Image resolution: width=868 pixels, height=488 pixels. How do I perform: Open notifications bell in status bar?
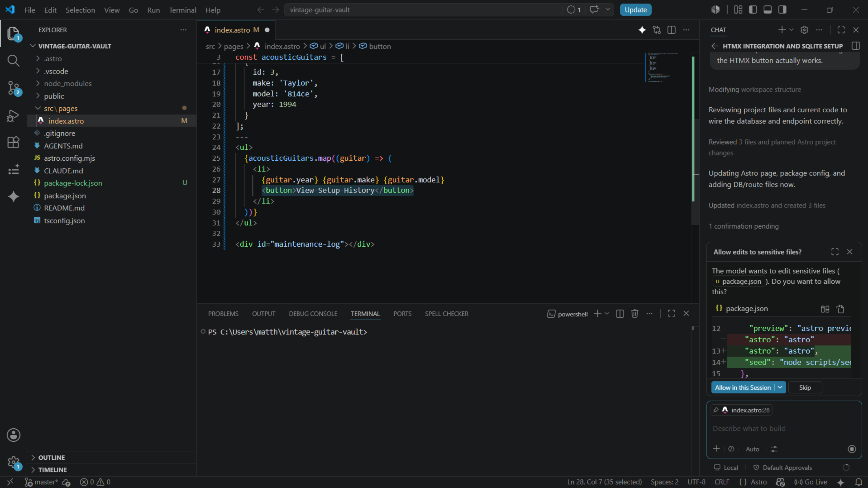click(858, 482)
